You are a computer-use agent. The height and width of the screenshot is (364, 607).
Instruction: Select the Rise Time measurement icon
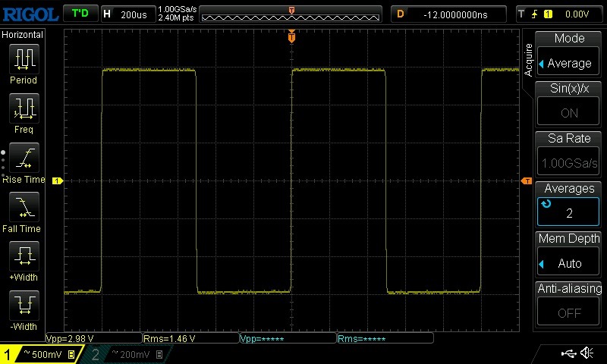24,158
